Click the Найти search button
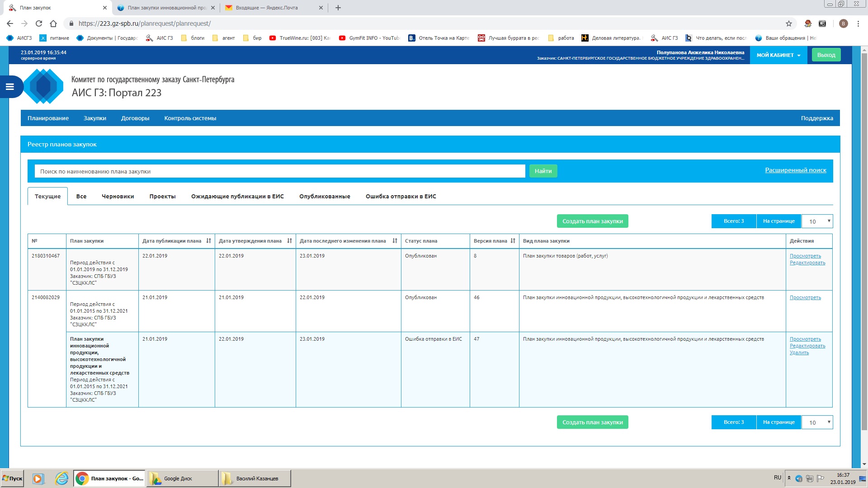Screen dimensions: 868x488 (x=543, y=171)
